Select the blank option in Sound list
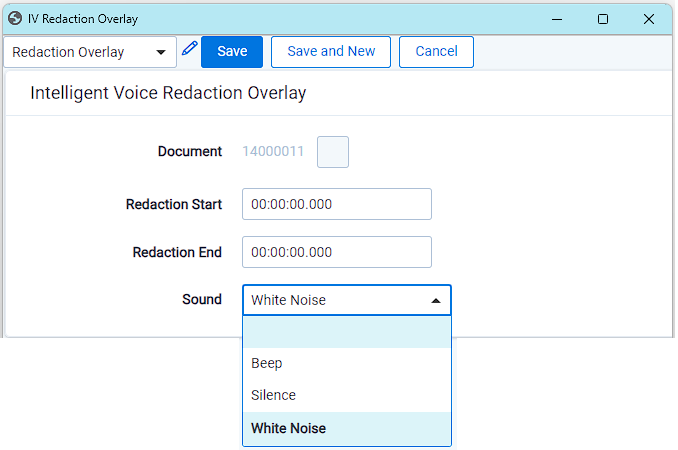678x450 pixels. pos(346,333)
